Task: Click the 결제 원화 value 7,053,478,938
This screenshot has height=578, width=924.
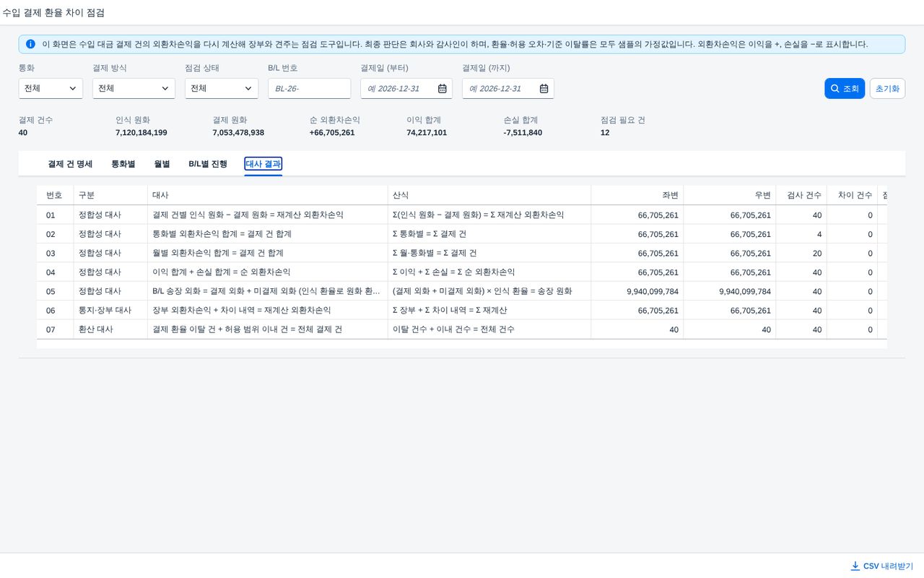Action: click(238, 133)
